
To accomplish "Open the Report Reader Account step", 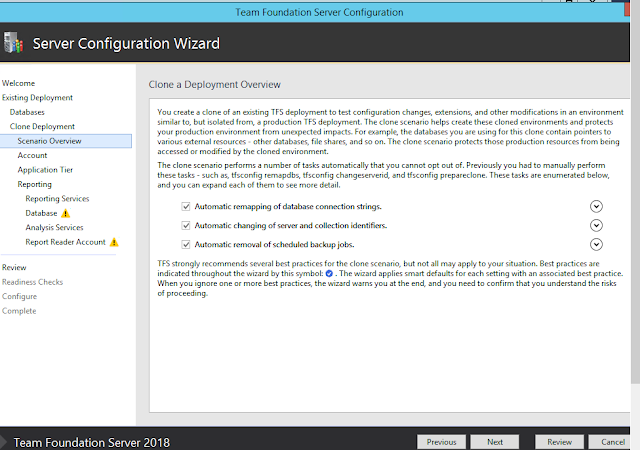I will (65, 242).
